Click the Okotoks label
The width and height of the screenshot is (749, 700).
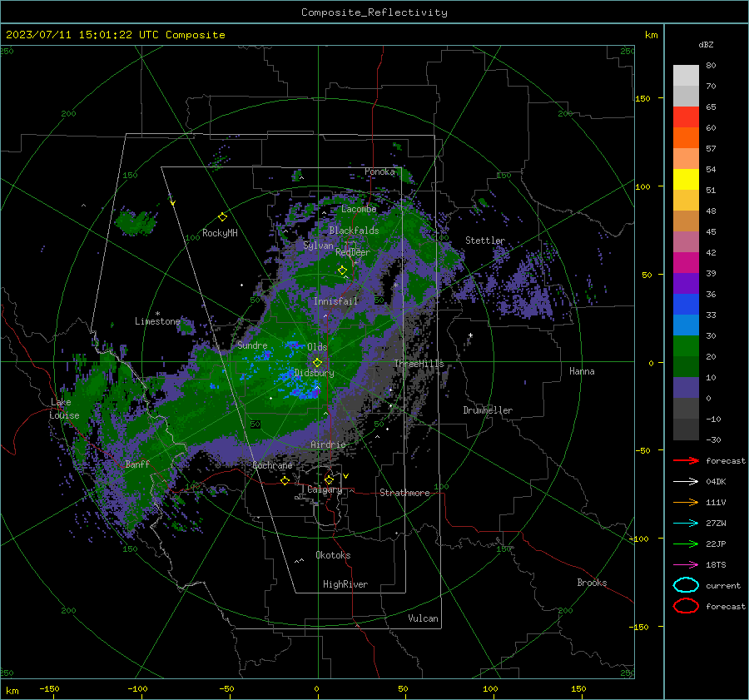pyautogui.click(x=333, y=555)
